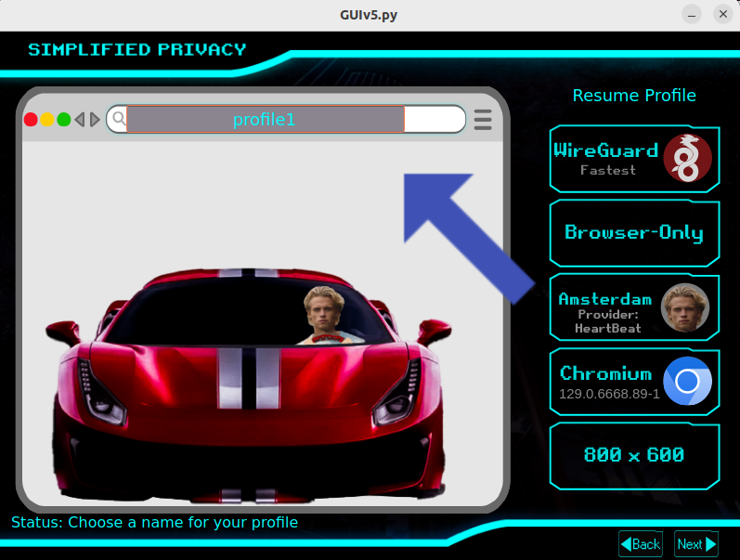This screenshot has width=740, height=560.
Task: Proceed with the Next button
Action: (x=696, y=544)
